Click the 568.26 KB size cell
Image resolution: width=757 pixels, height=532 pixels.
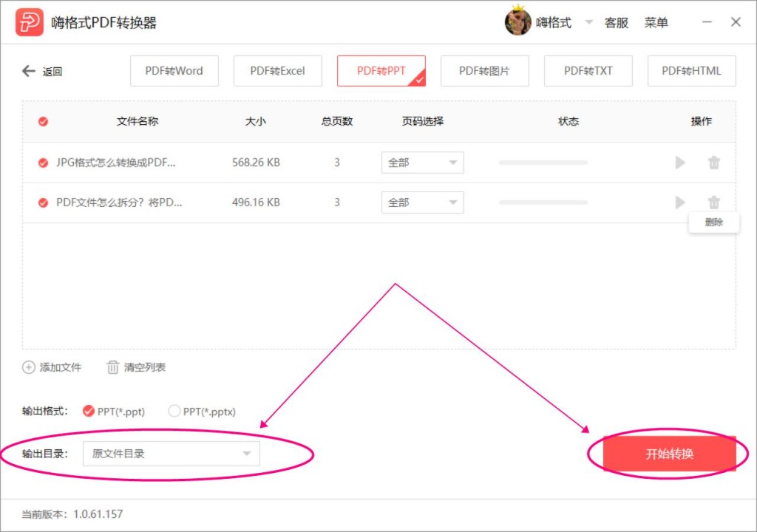point(256,163)
